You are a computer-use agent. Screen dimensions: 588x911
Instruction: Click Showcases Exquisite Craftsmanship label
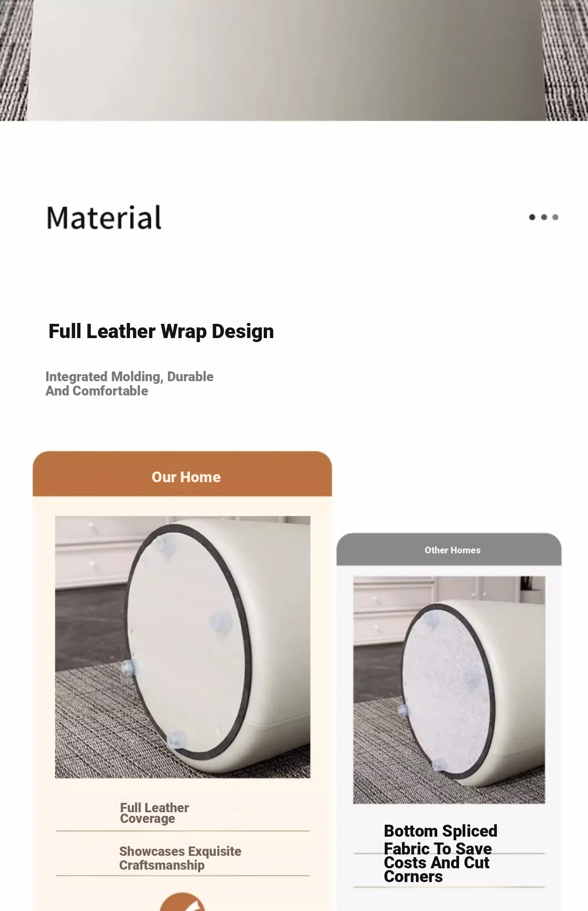(x=180, y=858)
